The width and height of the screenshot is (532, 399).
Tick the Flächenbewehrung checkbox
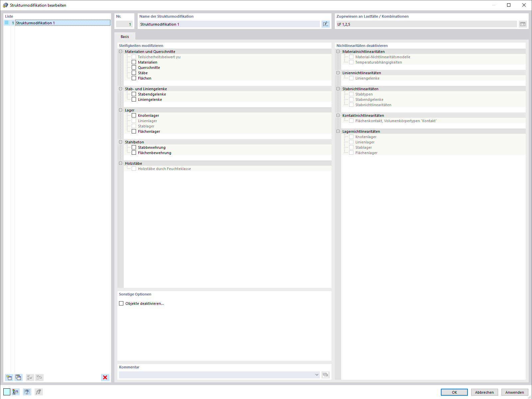[134, 153]
